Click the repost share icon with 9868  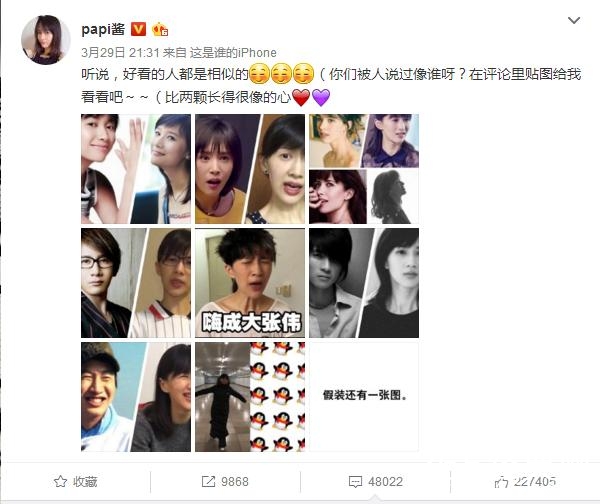click(208, 481)
